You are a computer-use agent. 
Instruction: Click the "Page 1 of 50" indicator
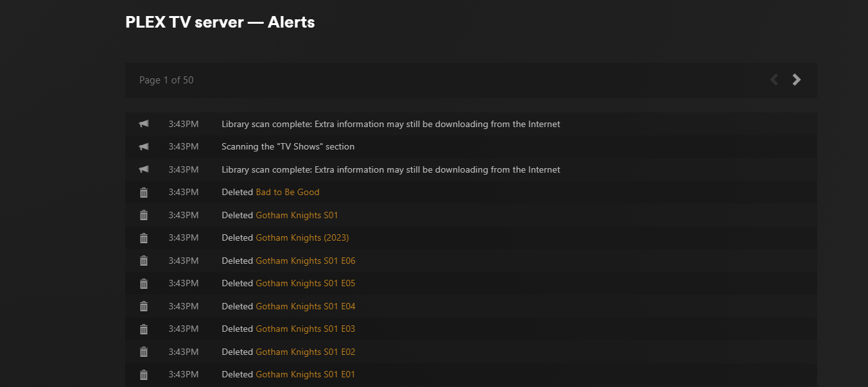point(166,80)
